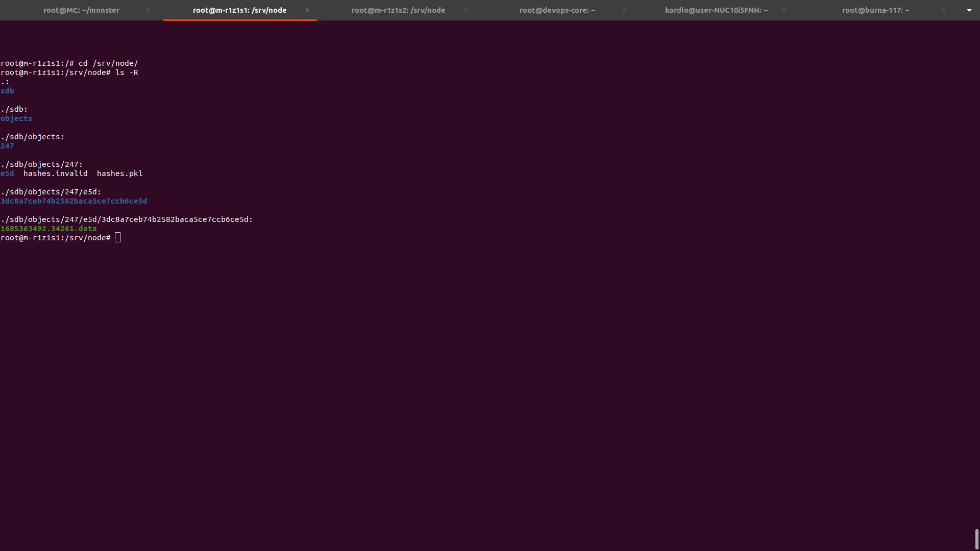Switch to kordlo@user-NUC10i5FNH tab
This screenshot has height=551, width=980.
[x=716, y=10]
